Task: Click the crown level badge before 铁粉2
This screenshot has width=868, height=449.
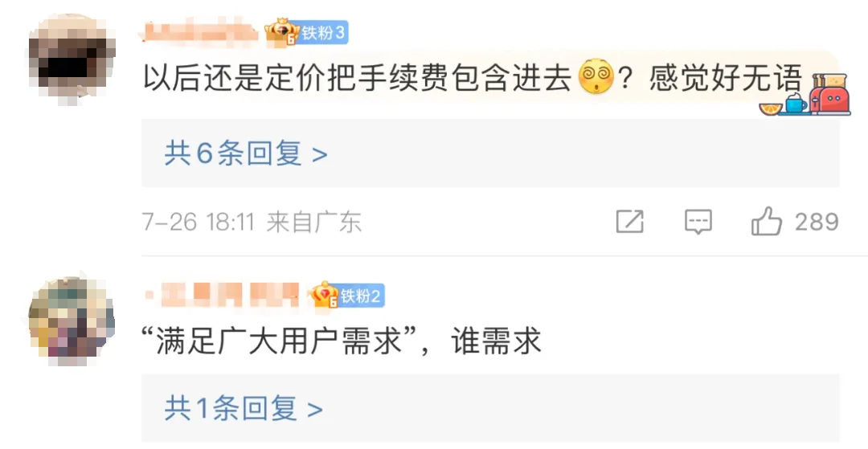Action: pos(325,295)
